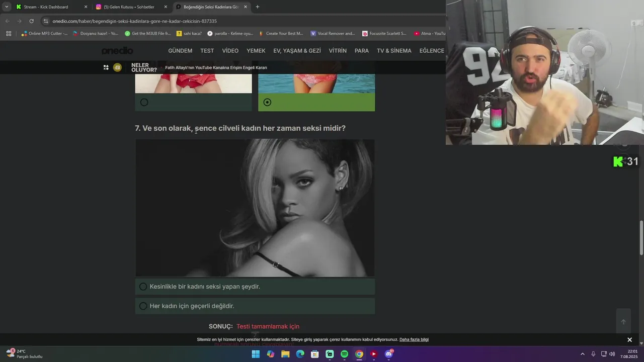644x362 pixels.
Task: Dismiss the cookie notice with X
Action: [629, 340]
